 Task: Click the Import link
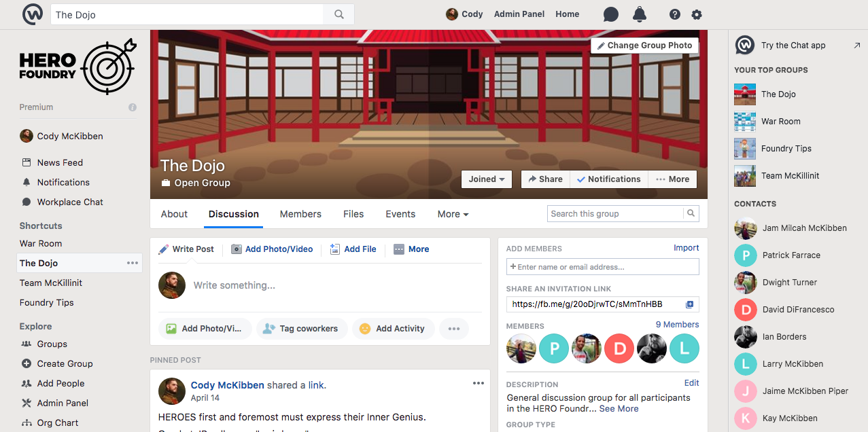click(687, 248)
